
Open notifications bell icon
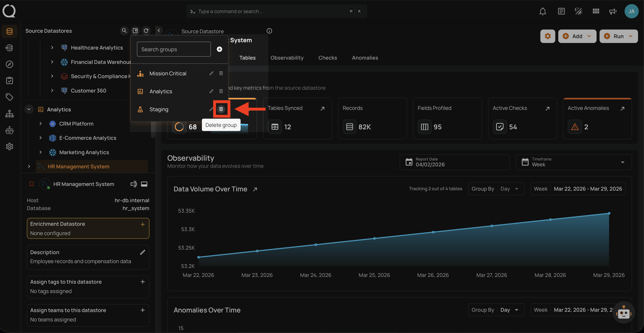(x=543, y=11)
